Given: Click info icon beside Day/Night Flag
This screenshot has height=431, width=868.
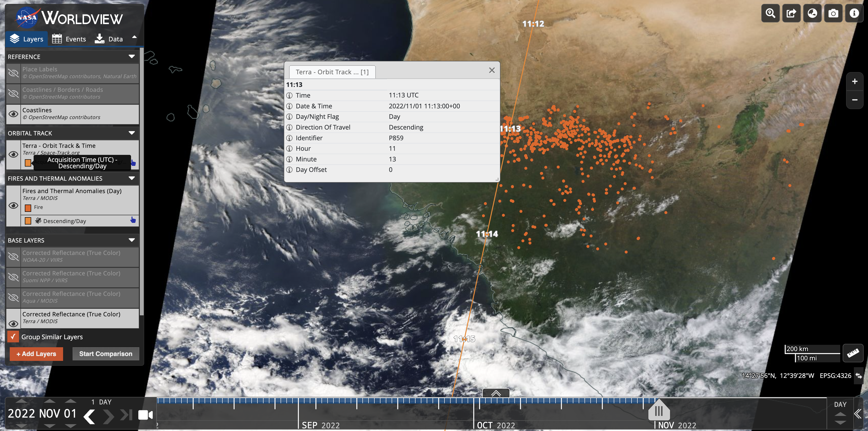Looking at the screenshot, I should tap(289, 117).
